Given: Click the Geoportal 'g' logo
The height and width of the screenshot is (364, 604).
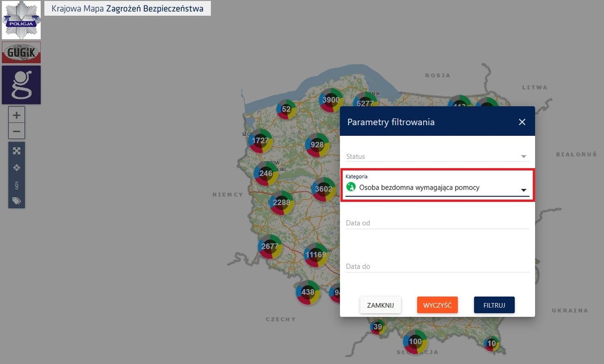Looking at the screenshot, I should coord(21,84).
